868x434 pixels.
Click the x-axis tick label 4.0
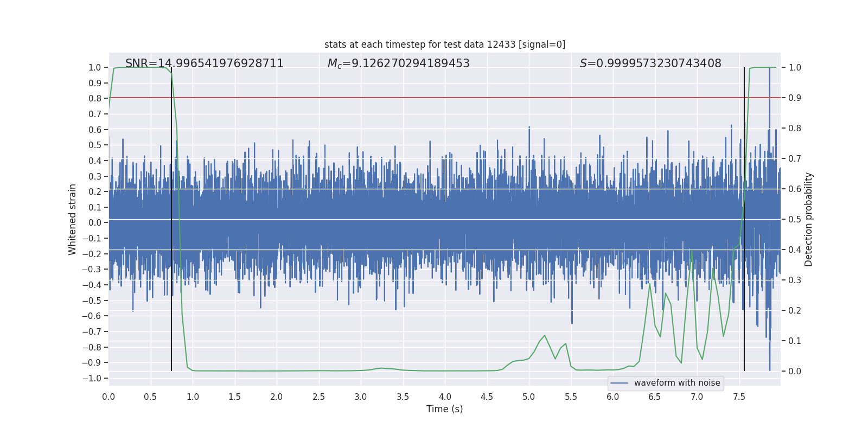[x=445, y=397]
